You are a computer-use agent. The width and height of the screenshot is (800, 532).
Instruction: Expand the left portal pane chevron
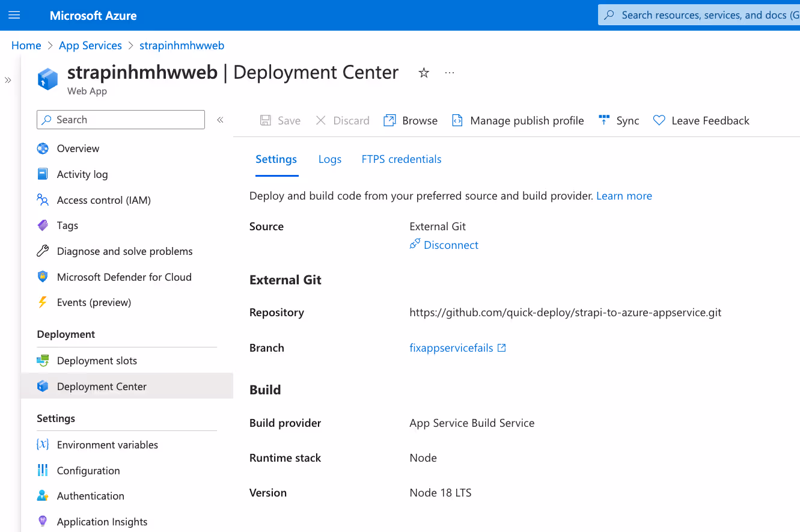pos(8,80)
